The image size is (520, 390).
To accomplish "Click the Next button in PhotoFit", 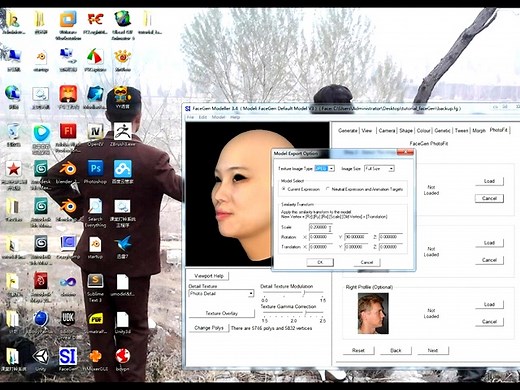I will coord(433,350).
